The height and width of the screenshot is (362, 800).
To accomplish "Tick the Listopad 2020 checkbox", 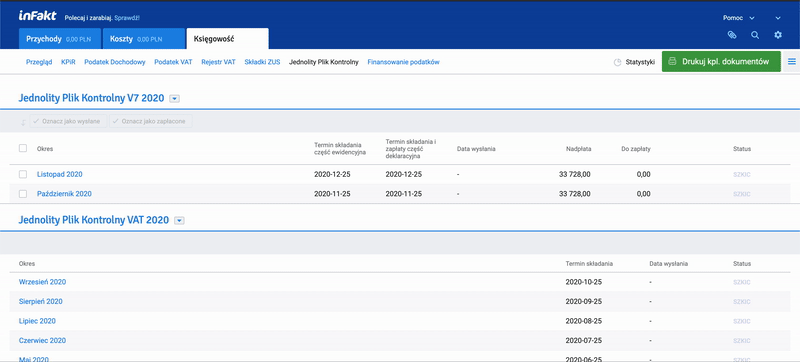I will coord(23,174).
